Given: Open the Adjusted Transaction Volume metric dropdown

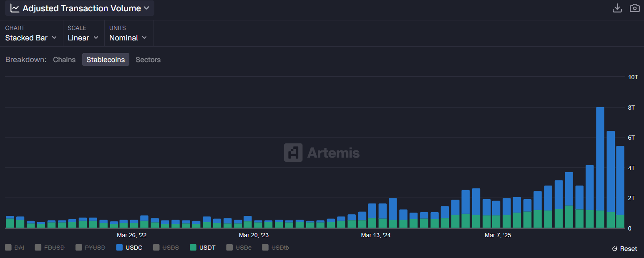Looking at the screenshot, I should point(79,8).
